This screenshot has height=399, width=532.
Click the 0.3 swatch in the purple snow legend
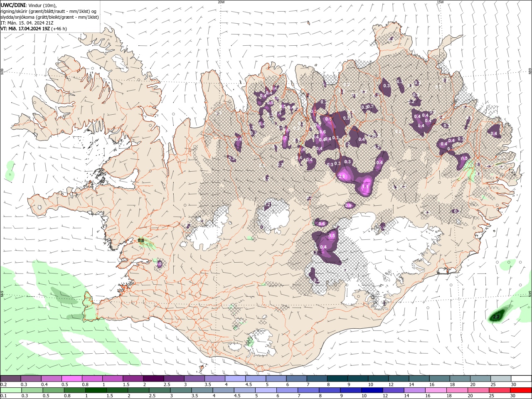click(x=31, y=379)
